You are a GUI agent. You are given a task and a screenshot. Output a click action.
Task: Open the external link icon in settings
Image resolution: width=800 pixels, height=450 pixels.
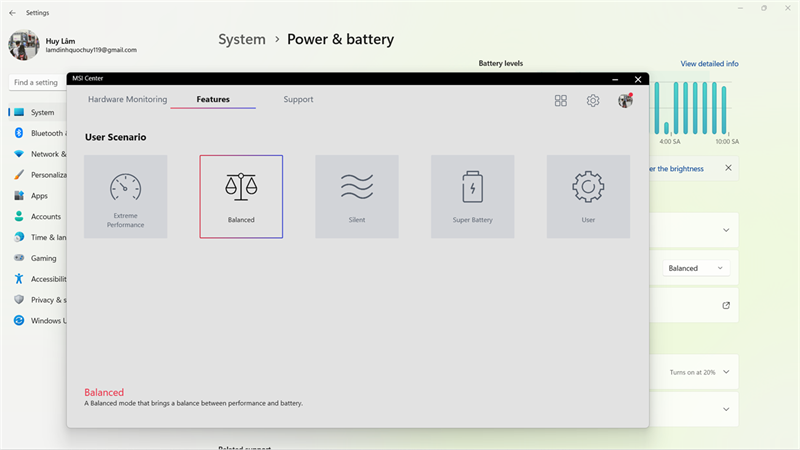point(726,306)
